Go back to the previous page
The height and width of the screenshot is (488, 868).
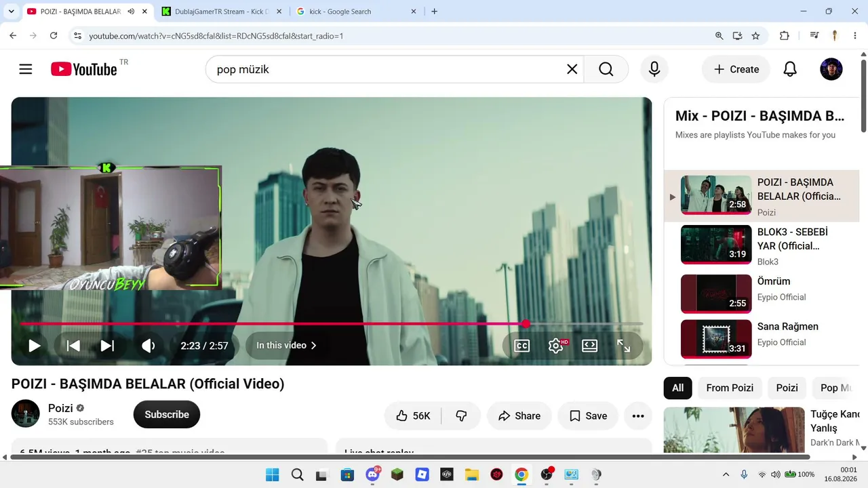13,35
